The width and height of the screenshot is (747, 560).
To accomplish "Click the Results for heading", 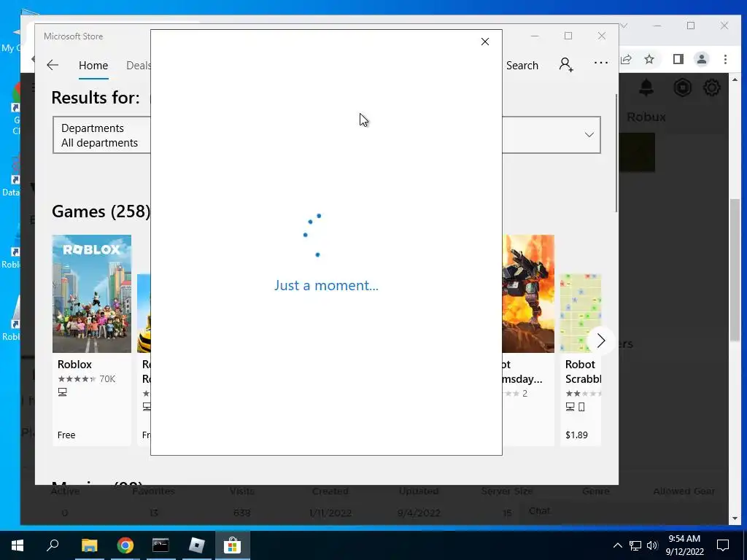I will click(96, 97).
